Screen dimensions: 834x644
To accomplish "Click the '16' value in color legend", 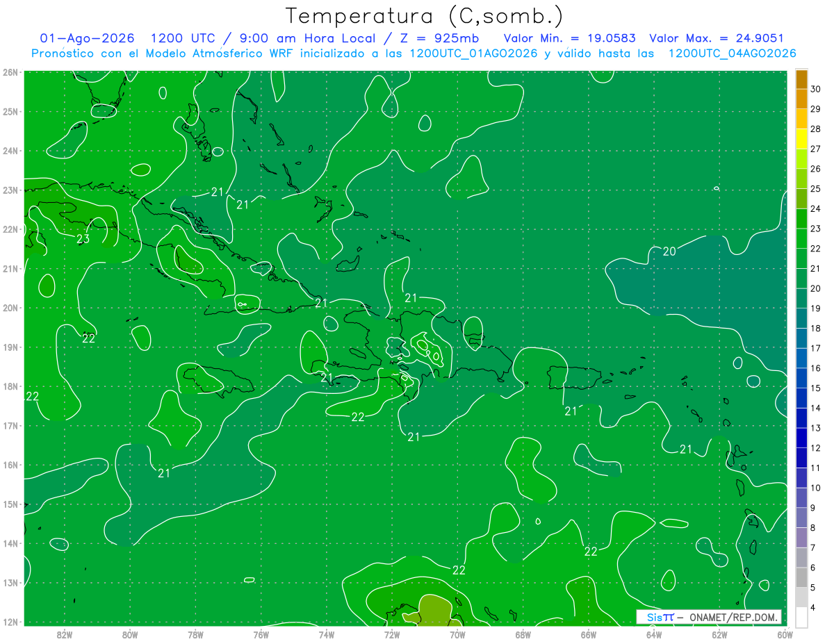I will coord(815,368).
